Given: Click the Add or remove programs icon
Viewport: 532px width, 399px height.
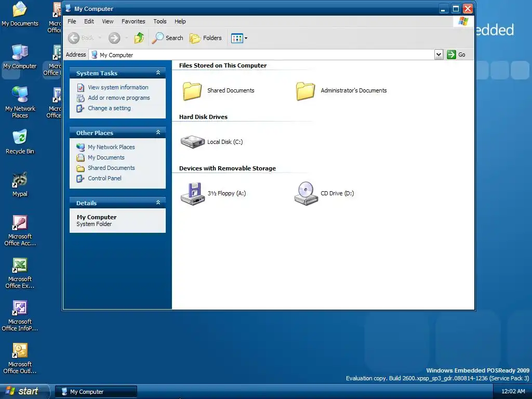Looking at the screenshot, I should coord(81,98).
